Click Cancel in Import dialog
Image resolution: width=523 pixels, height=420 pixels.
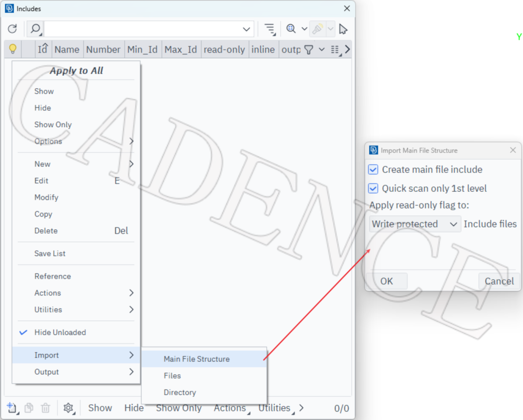pyautogui.click(x=499, y=281)
